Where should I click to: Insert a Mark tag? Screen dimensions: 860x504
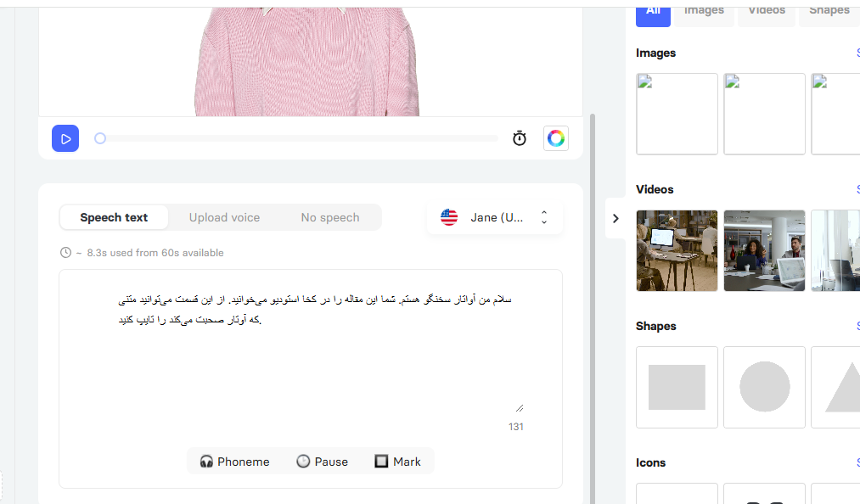pyautogui.click(x=398, y=462)
